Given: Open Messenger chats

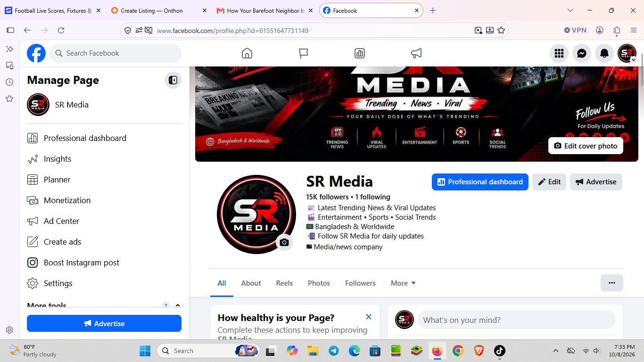Looking at the screenshot, I should coord(582,53).
